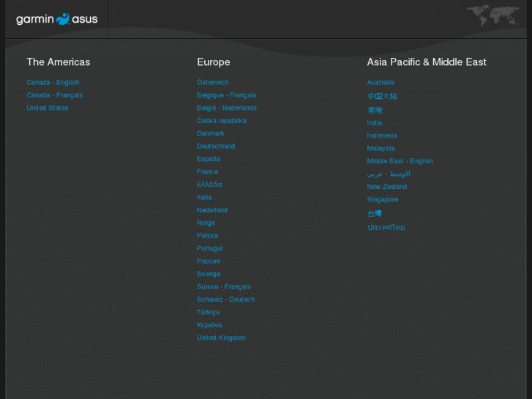Click Asia Pacific & Middle East heading
This screenshot has width=532, height=399.
tap(427, 61)
